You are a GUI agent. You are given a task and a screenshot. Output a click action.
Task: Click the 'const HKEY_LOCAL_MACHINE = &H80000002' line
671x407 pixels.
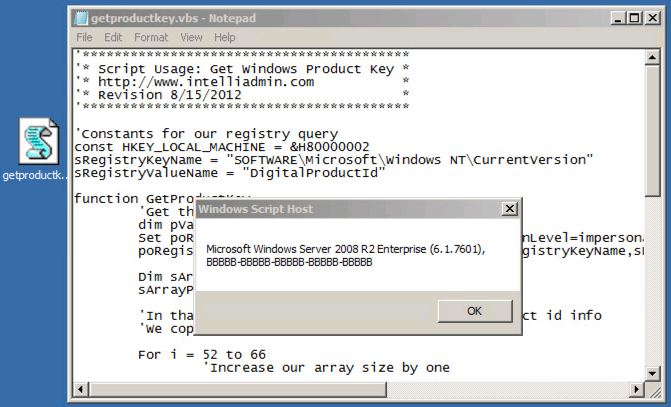tap(222, 147)
